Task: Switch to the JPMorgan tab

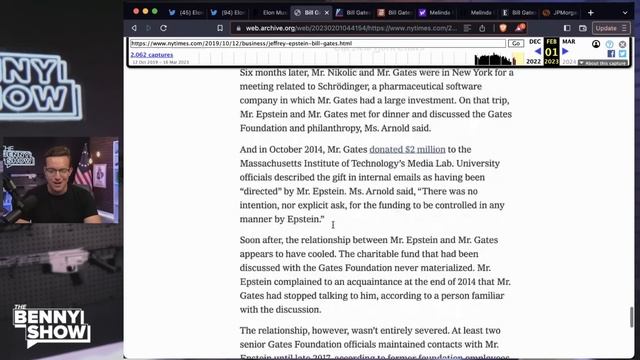Action: pyautogui.click(x=561, y=13)
